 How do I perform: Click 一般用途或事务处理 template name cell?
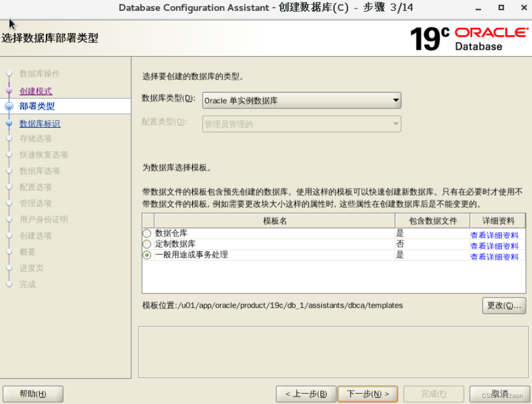[274, 255]
